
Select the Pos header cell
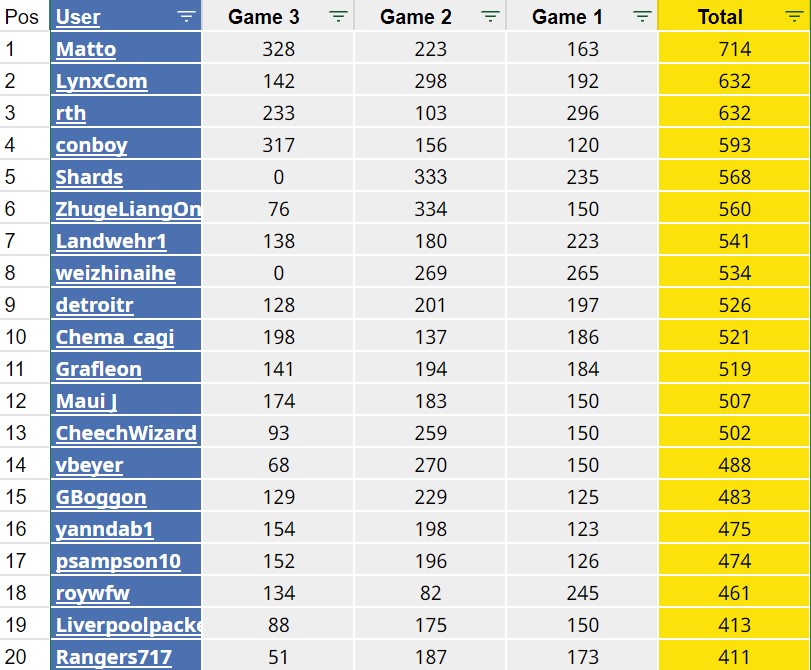[22, 16]
